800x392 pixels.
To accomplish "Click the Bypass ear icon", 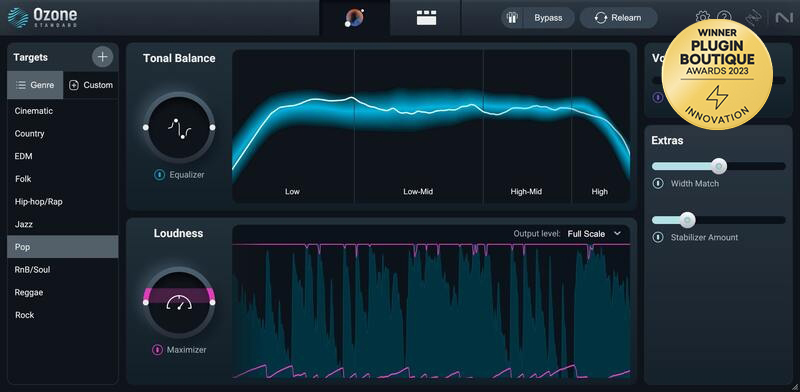I will 512,18.
